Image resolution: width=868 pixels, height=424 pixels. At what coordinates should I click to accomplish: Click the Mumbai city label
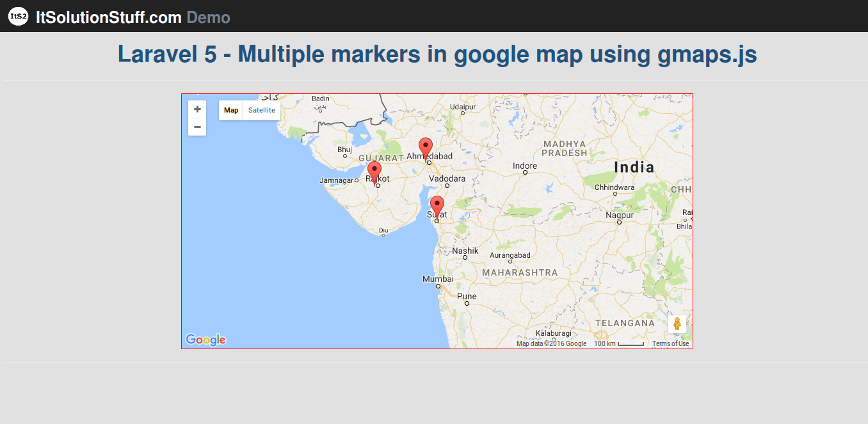click(438, 279)
